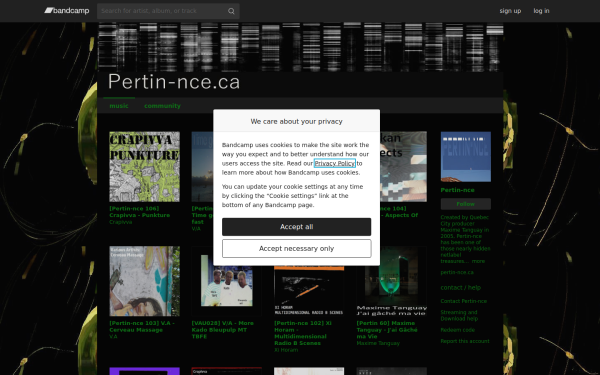Click the Bandcamp logo

point(67,11)
